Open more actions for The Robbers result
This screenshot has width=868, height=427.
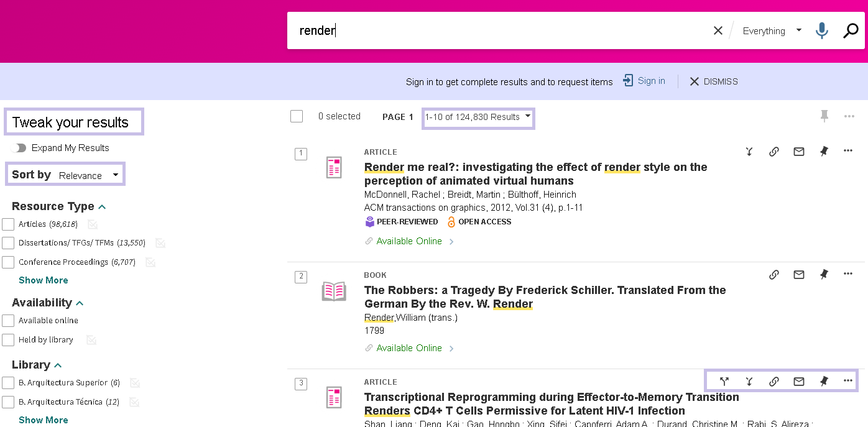click(x=848, y=275)
